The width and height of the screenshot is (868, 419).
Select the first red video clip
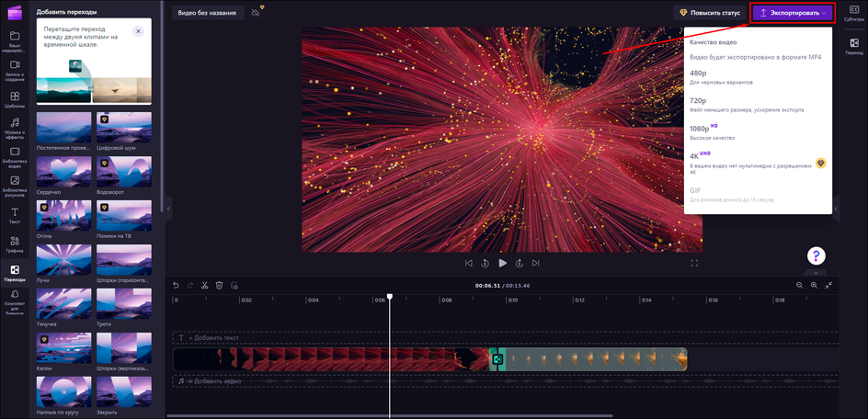click(331, 359)
